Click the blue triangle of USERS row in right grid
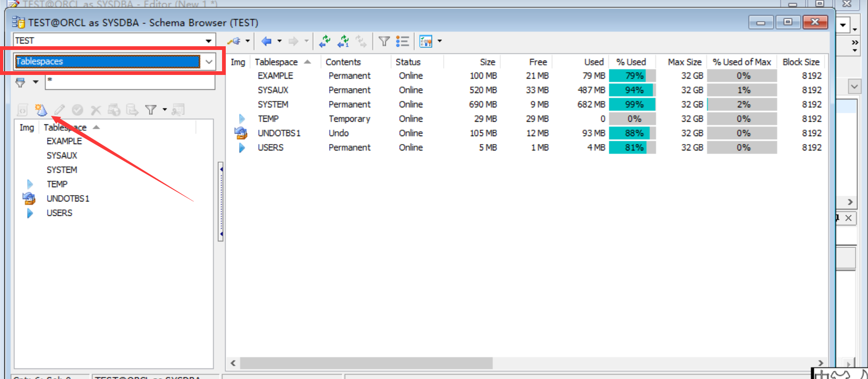 [x=242, y=147]
